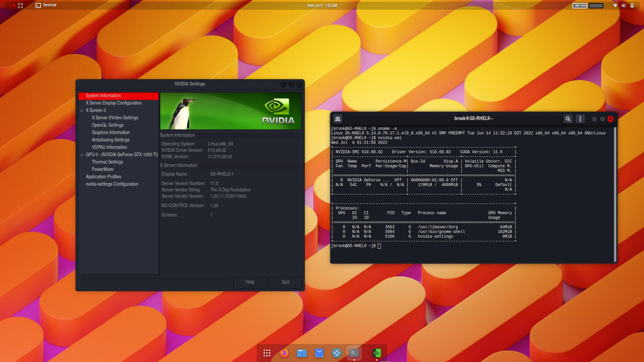Open Thermal Settings page
Viewport: 644px width, 362px height.
107,162
